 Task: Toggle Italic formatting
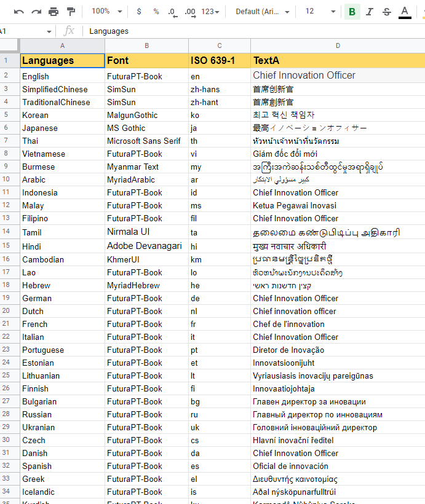click(370, 12)
